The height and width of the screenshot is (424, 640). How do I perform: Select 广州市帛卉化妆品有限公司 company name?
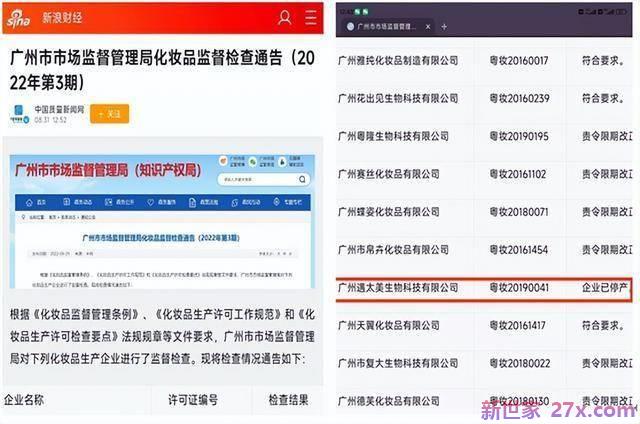tap(393, 249)
